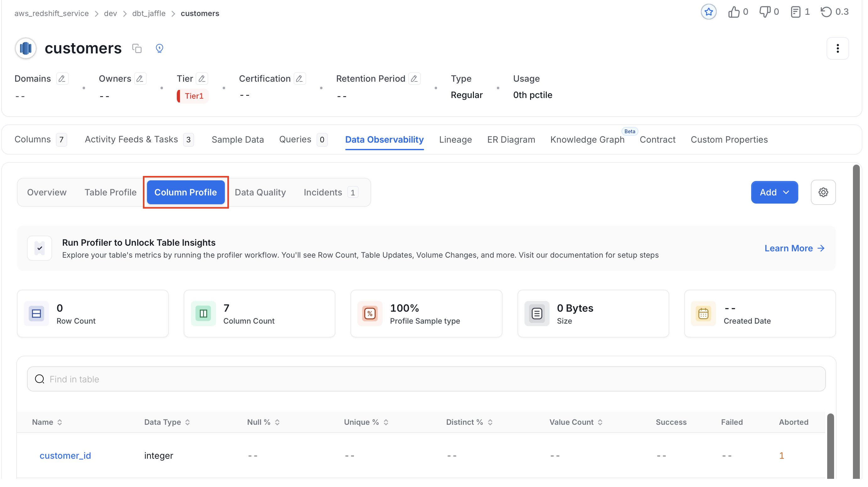Edit the Retention Period pencil icon
This screenshot has width=868, height=487.
click(414, 79)
